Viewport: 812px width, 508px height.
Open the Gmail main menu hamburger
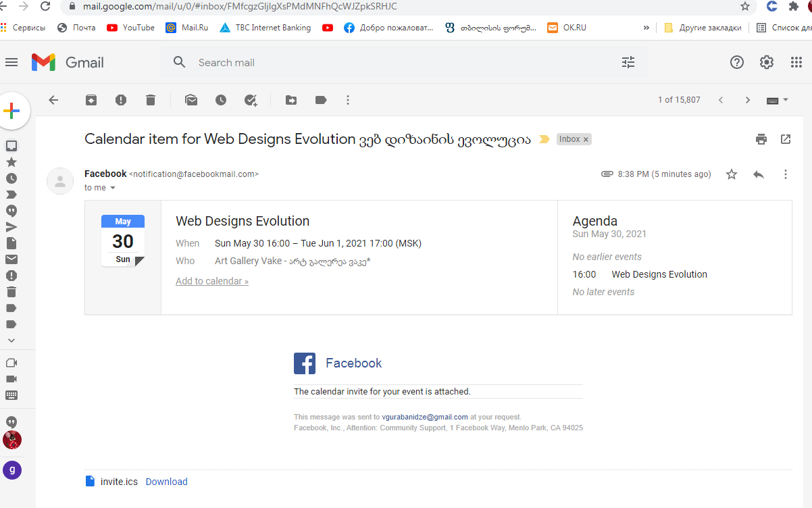click(11, 62)
